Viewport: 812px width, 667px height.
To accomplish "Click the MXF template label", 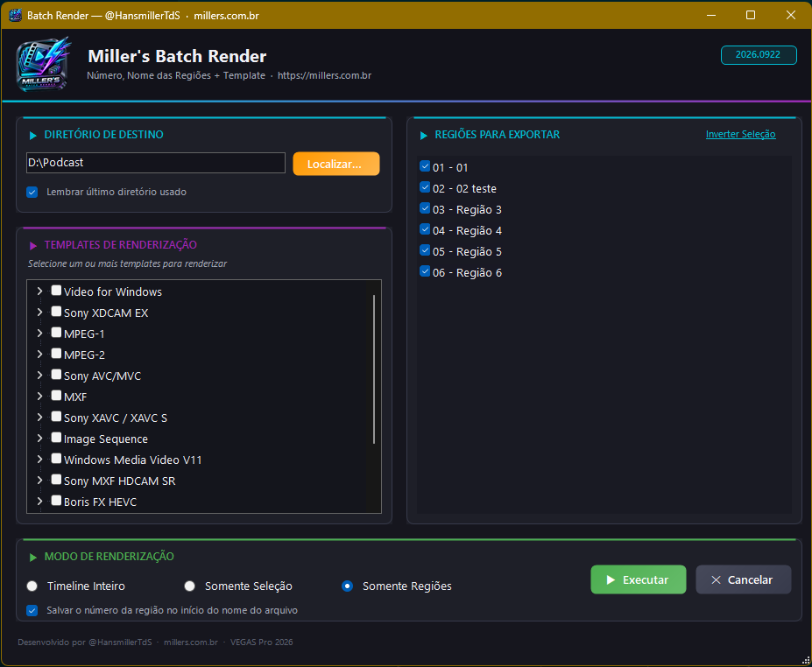I will 75,397.
